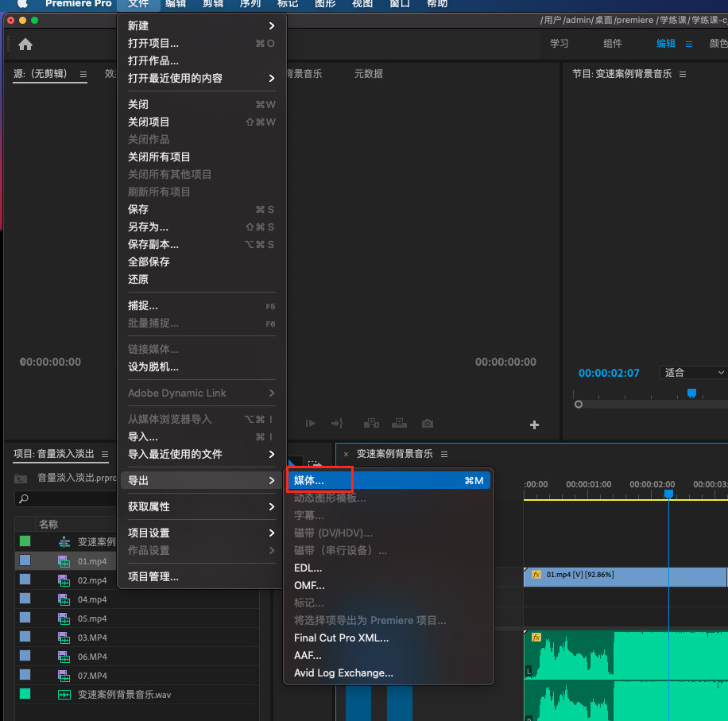Open the 适合 zoom level dropdown

pyautogui.click(x=693, y=372)
